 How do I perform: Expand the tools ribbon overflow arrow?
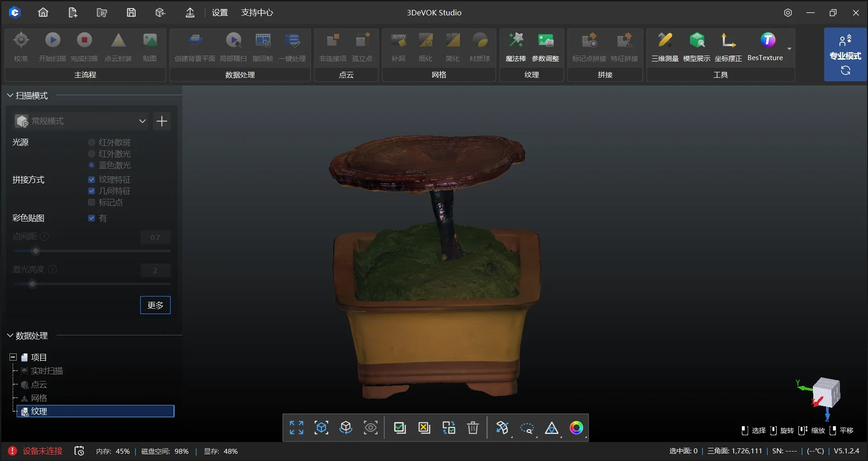(789, 49)
